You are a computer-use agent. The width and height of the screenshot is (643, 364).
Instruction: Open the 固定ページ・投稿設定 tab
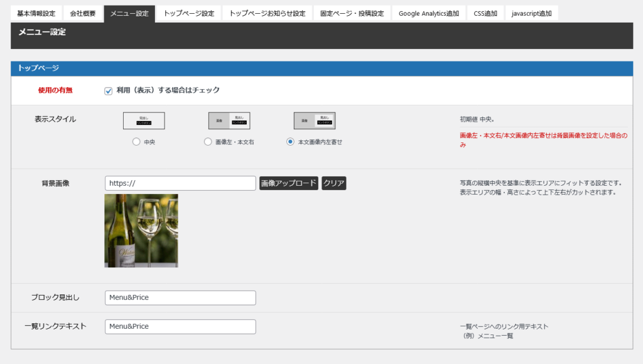pyautogui.click(x=352, y=13)
